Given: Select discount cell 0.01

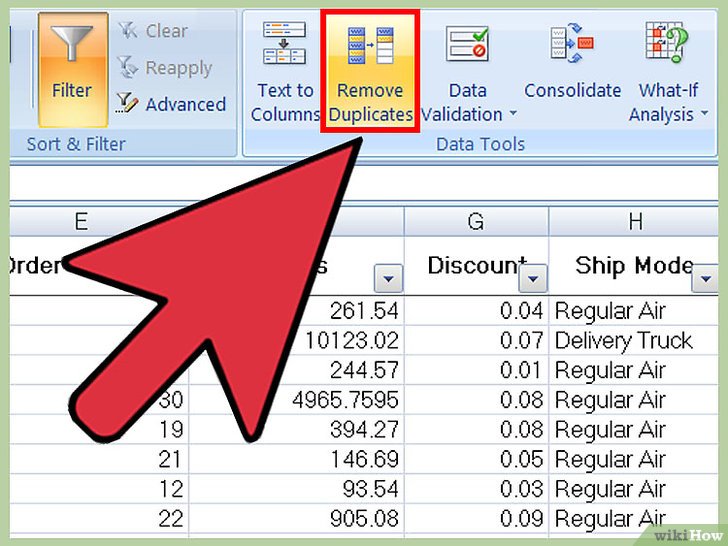Looking at the screenshot, I should [476, 370].
